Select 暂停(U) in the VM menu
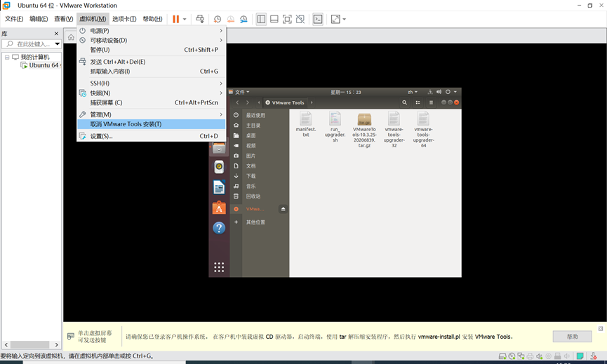Viewport: 607px width, 364px height. (152, 50)
